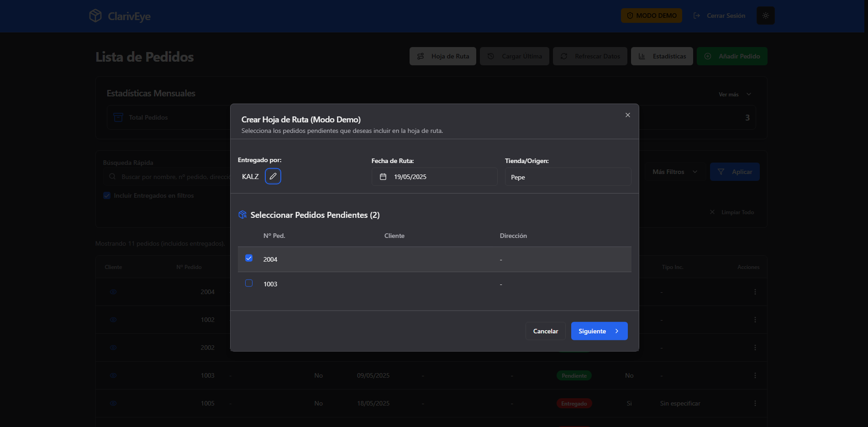Expand Ver más in monthly statistics
Image resolution: width=868 pixels, height=427 pixels.
tap(734, 94)
